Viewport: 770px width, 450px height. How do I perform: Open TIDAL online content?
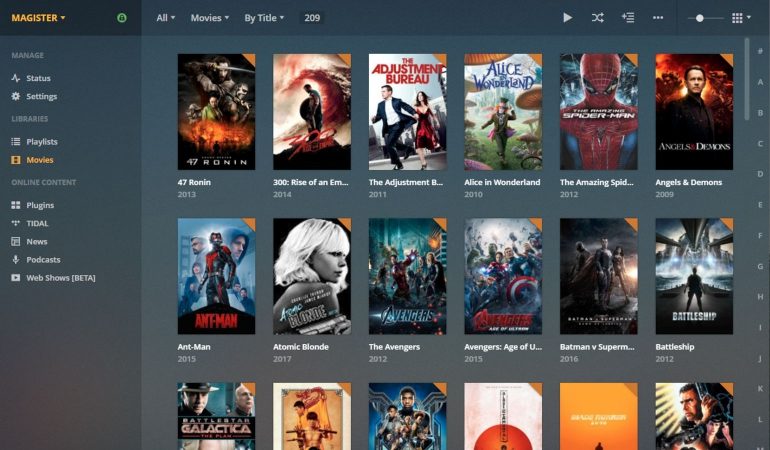(37, 223)
